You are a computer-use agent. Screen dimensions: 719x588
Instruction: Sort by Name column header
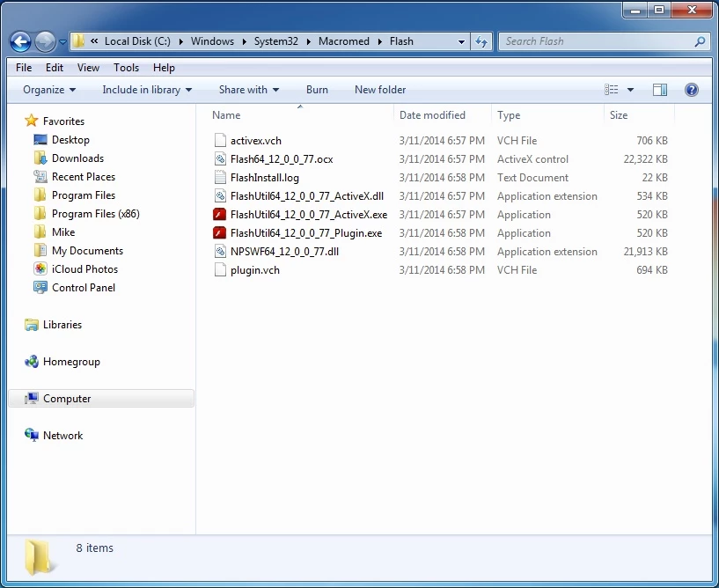coord(226,115)
